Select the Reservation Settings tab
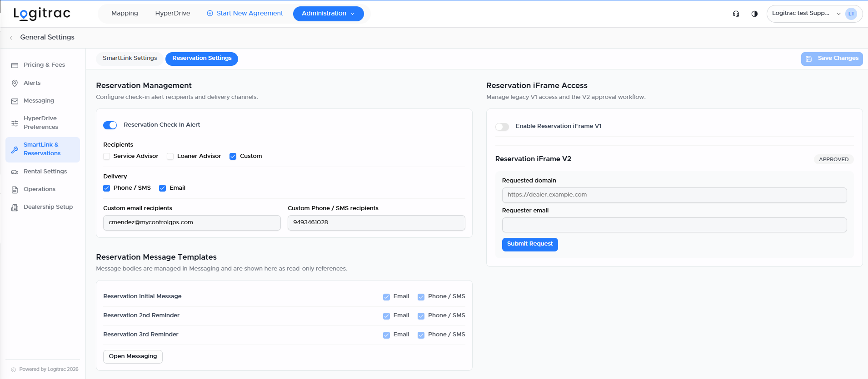868x379 pixels. (x=202, y=59)
